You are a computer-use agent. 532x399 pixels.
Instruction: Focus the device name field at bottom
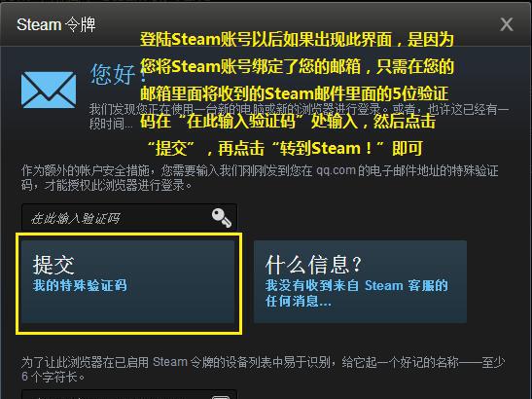(129, 394)
